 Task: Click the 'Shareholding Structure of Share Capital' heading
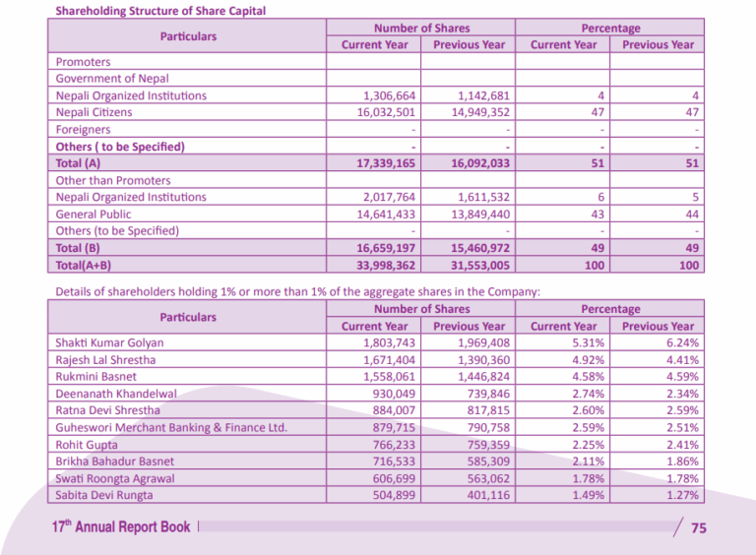pyautogui.click(x=160, y=11)
